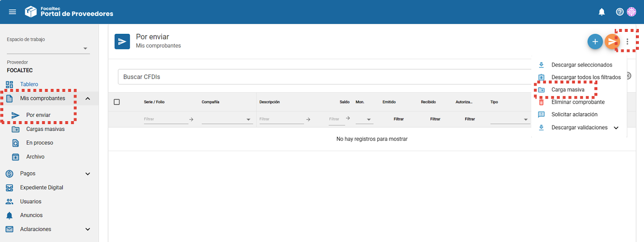
Task: Click the Serie / Folio filter input
Action: pos(166,119)
